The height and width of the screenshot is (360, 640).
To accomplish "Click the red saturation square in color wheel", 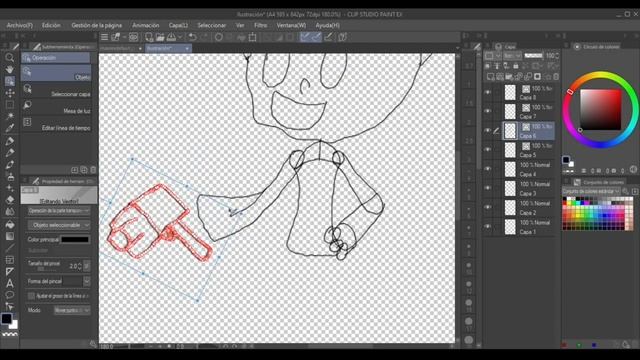I will point(600,110).
